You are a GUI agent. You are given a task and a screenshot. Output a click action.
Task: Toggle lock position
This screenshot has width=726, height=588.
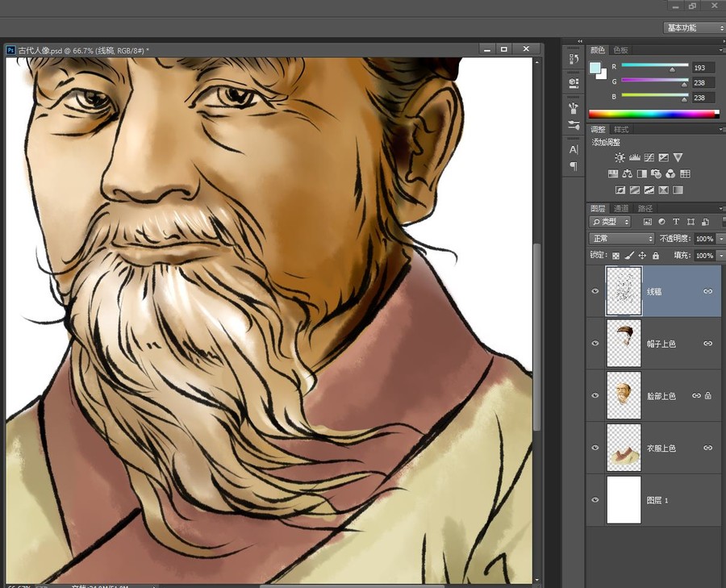coord(642,256)
